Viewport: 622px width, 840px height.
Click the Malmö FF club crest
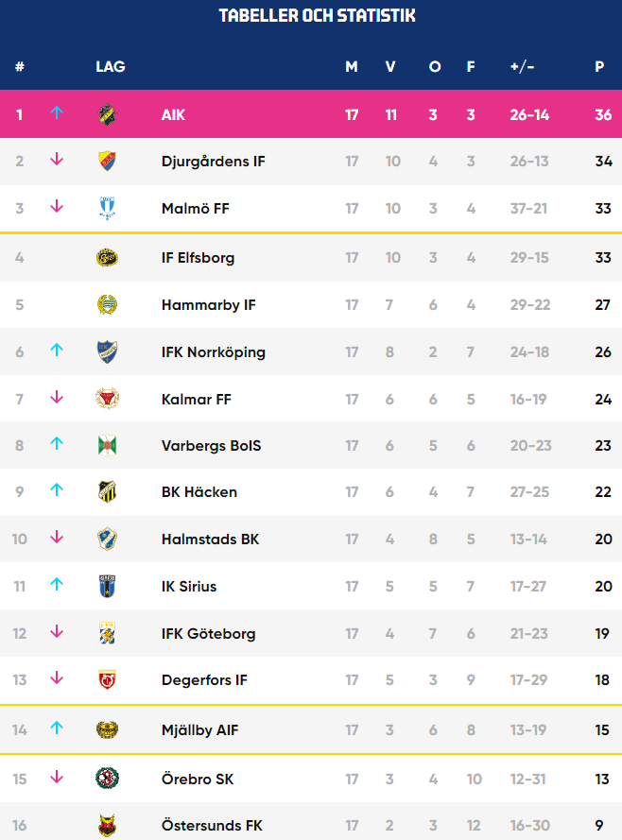(x=107, y=209)
